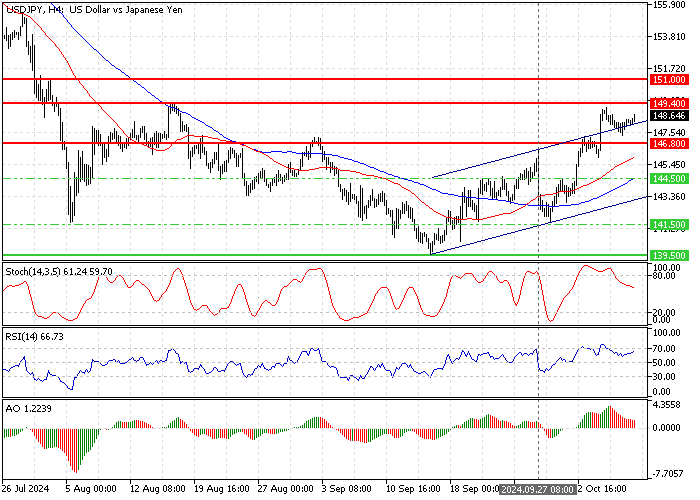Click the 12 Aug 08:00 time label
The height and width of the screenshot is (500, 700).
[158, 489]
